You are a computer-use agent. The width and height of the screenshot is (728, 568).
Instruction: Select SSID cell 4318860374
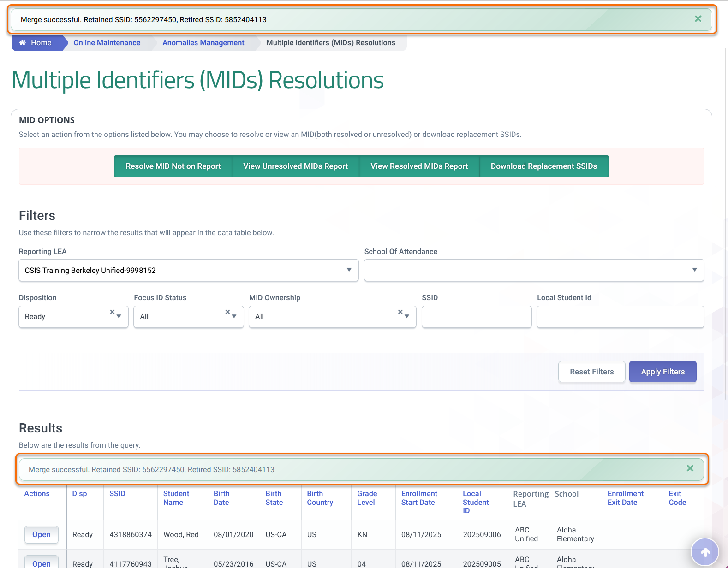pos(131,534)
